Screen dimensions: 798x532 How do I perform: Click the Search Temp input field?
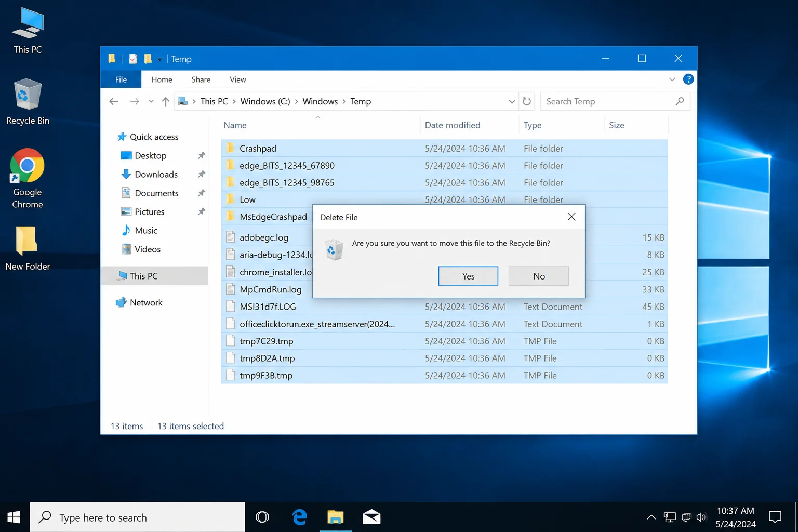(606, 101)
